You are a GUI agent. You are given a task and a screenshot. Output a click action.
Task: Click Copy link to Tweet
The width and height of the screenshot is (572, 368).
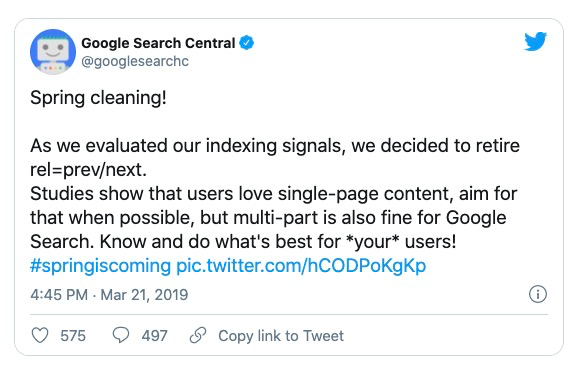pos(281,336)
